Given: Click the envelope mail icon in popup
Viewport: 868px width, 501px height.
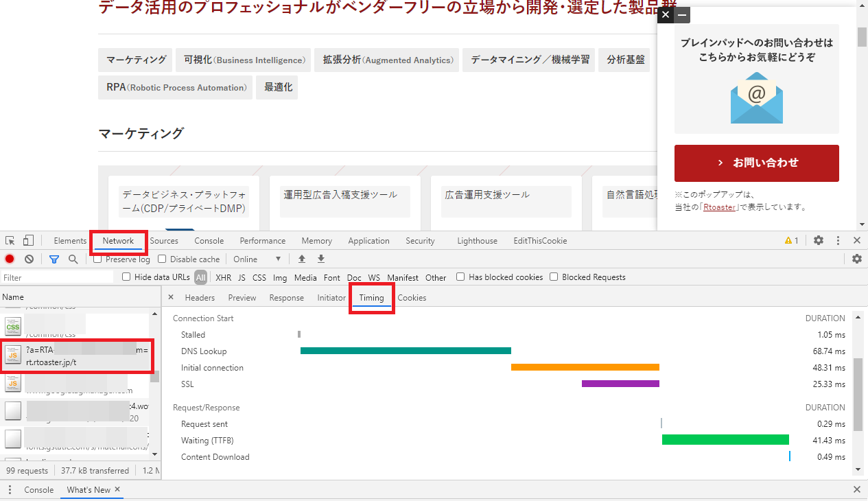Looking at the screenshot, I should pos(756,97).
